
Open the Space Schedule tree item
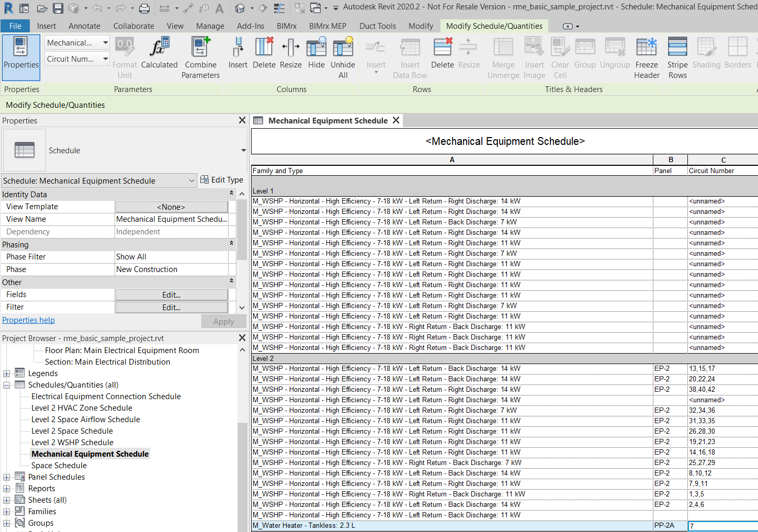click(59, 466)
